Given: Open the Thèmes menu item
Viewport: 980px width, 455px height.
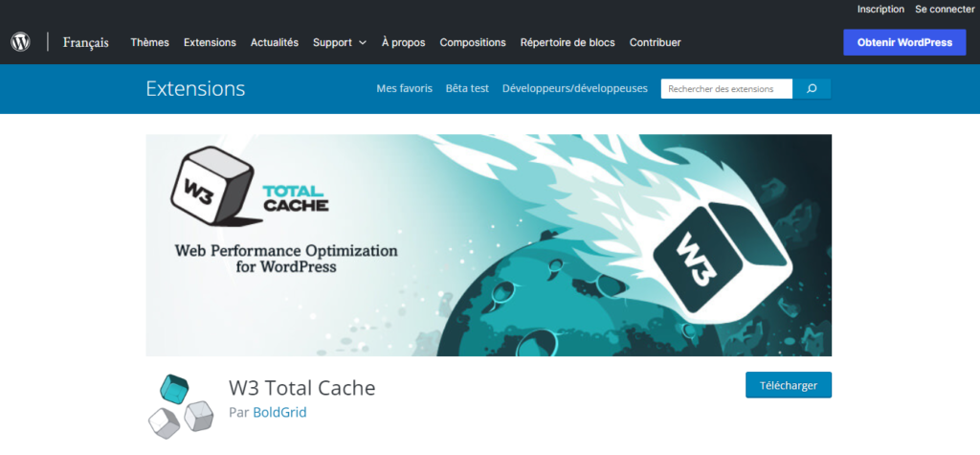Looking at the screenshot, I should point(149,42).
